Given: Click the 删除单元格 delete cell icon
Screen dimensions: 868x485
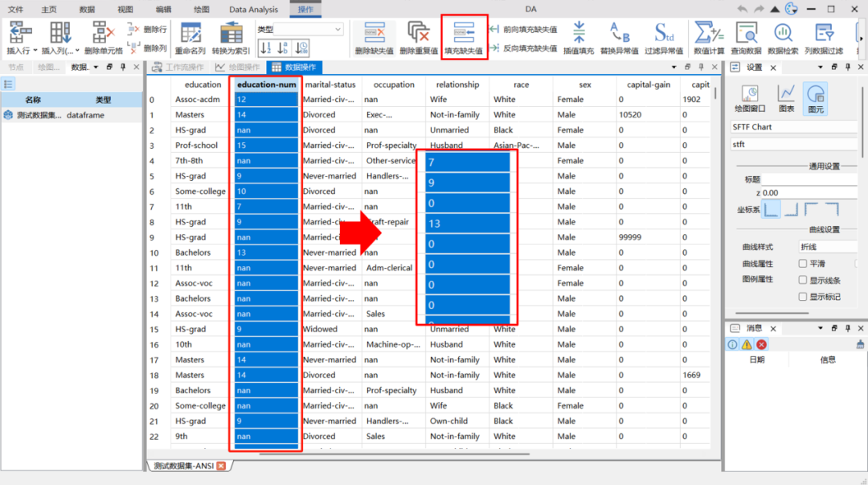Looking at the screenshot, I should [x=103, y=33].
